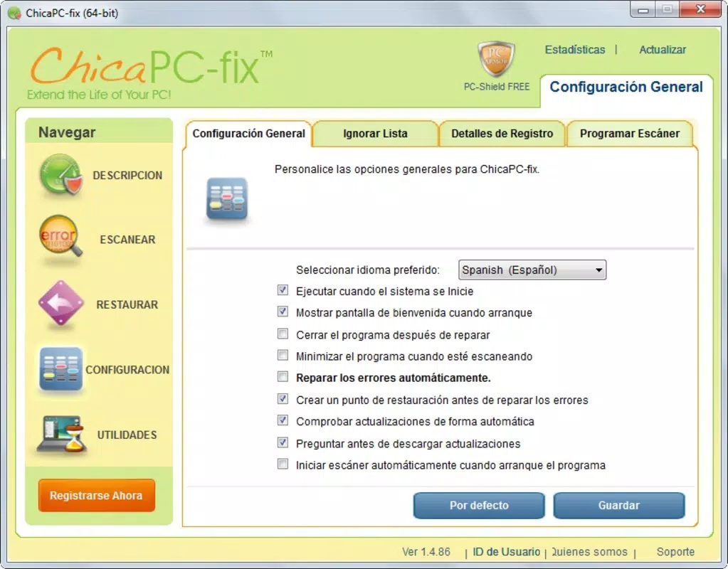
Task: Click version text Ver 1.4.86
Action: 426,552
